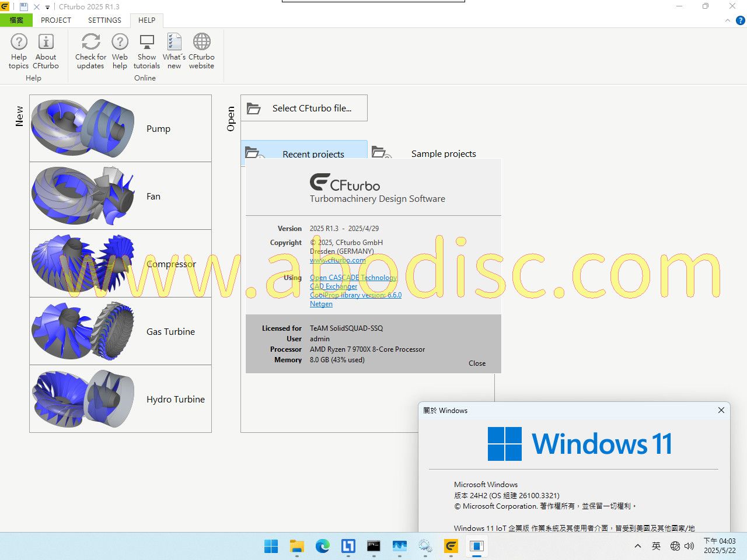Close the 關於 Windows dialog
747x560 pixels.
pyautogui.click(x=721, y=410)
